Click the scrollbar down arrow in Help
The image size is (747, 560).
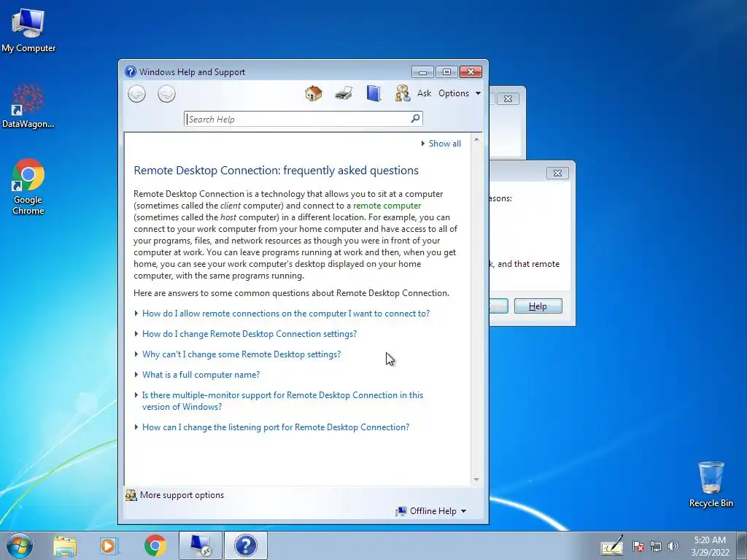[x=476, y=480]
